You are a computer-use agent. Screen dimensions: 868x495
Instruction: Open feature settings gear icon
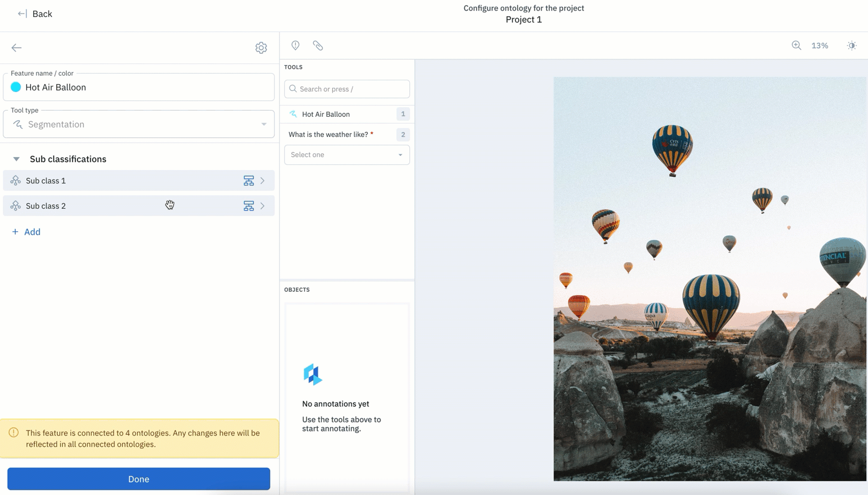261,48
